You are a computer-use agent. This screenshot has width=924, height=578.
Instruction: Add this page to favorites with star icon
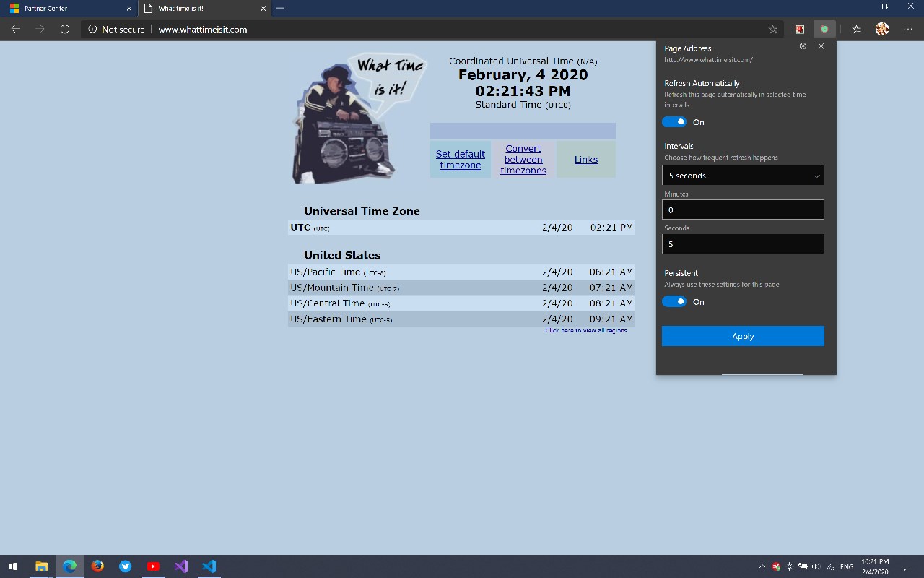773,30
